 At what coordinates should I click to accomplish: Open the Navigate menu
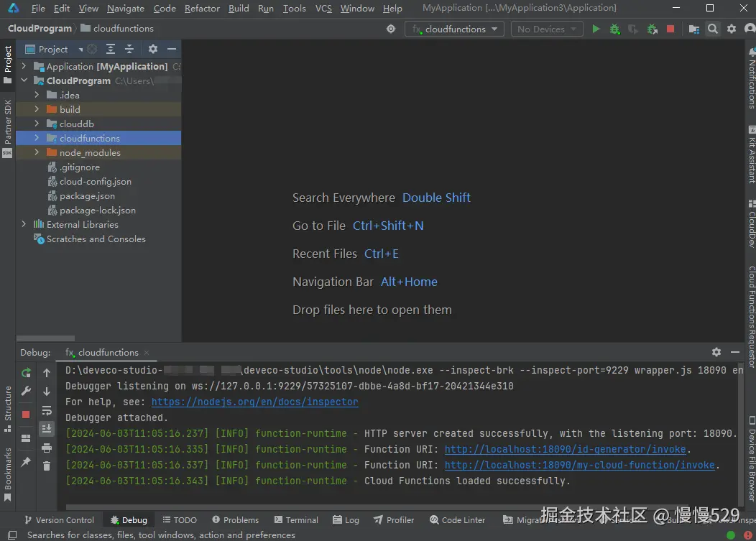(x=125, y=8)
